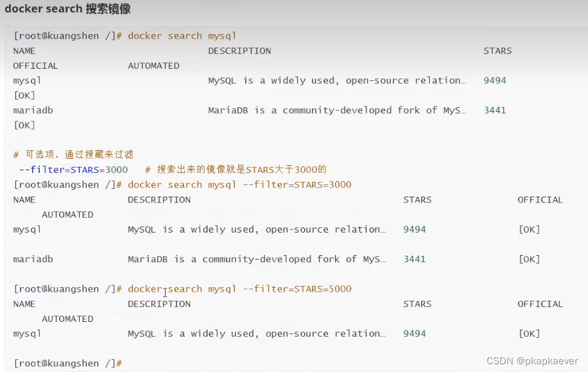This screenshot has width=588, height=372.
Task: Click the 9494 stars value in first table
Action: 495,80
